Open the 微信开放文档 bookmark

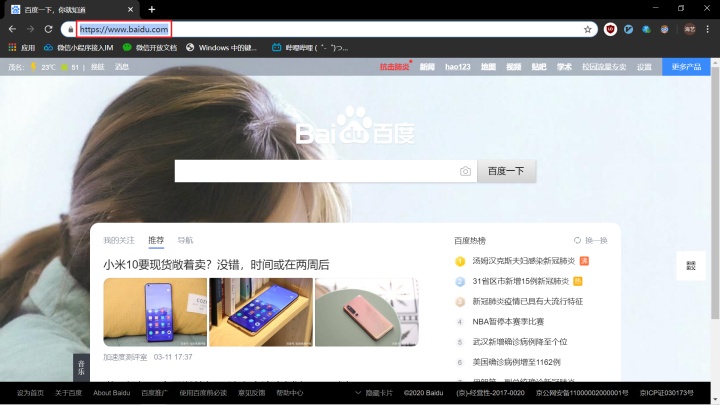click(150, 47)
